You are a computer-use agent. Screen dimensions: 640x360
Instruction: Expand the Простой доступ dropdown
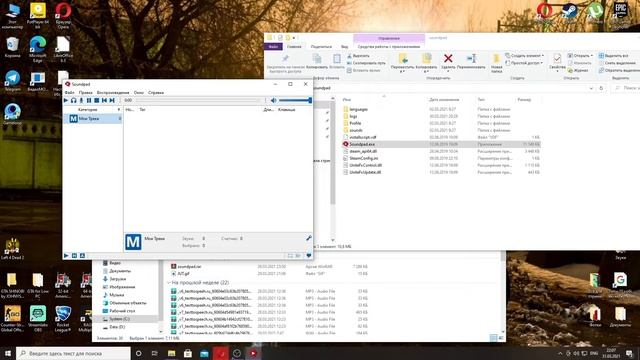pyautogui.click(x=524, y=63)
